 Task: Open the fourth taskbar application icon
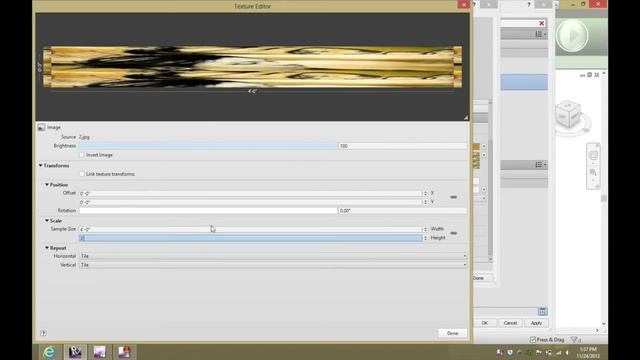(x=124, y=352)
